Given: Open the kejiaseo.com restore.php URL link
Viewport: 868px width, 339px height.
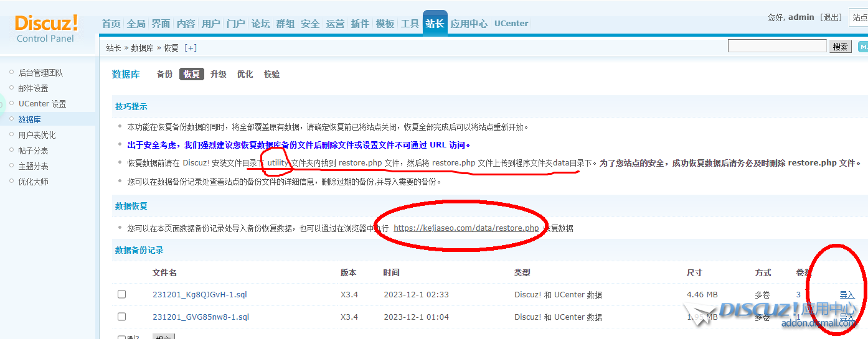Looking at the screenshot, I should click(x=466, y=228).
